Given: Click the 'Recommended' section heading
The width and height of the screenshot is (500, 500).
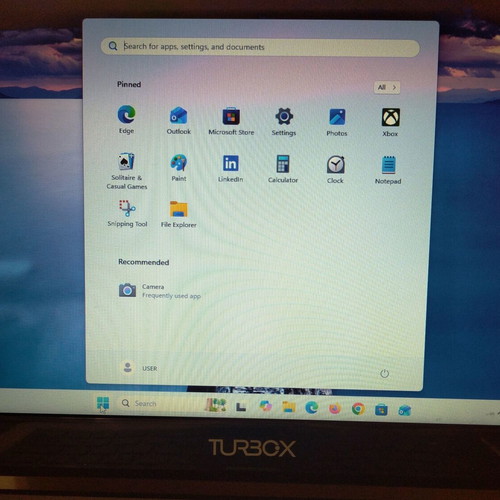Looking at the screenshot, I should (x=144, y=262).
